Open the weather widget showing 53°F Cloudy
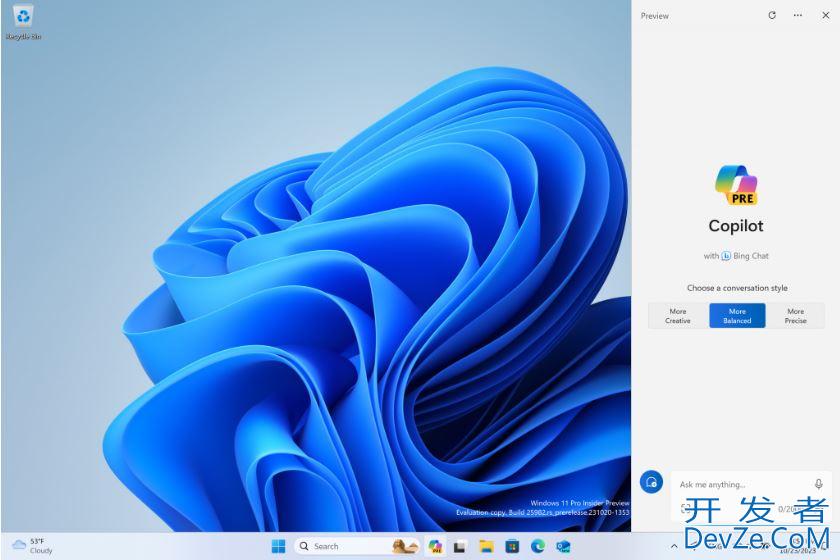 32,546
